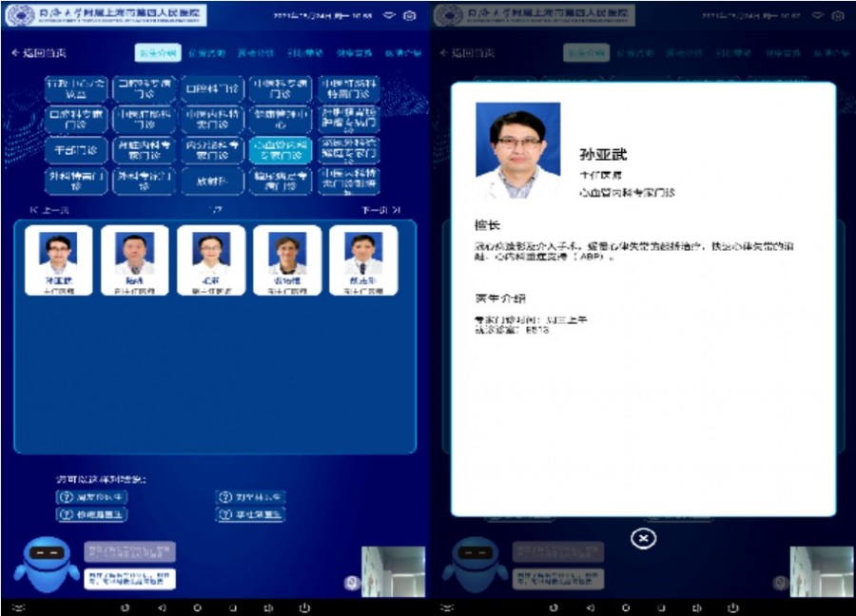
Task: Open the settings icon at top right of left screen
Action: (x=410, y=16)
